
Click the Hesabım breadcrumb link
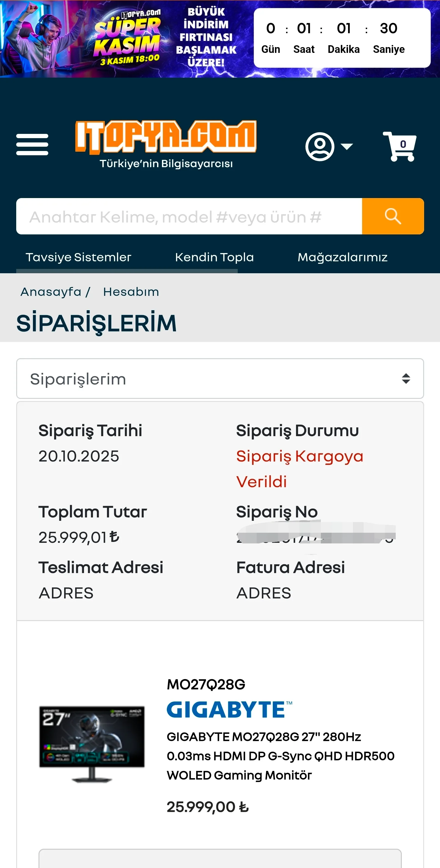tap(131, 292)
